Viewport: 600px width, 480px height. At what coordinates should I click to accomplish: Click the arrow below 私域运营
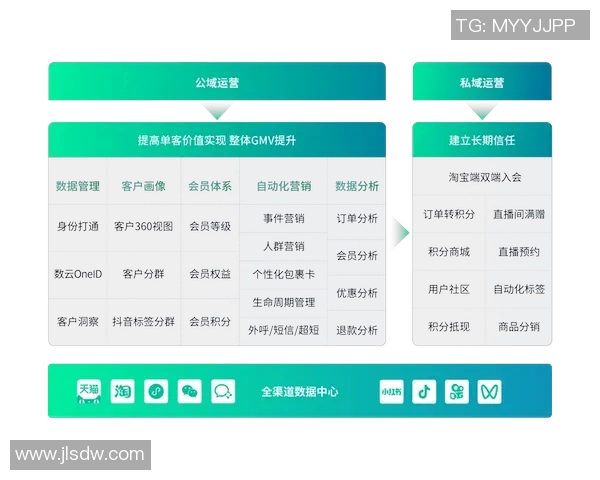(481, 111)
